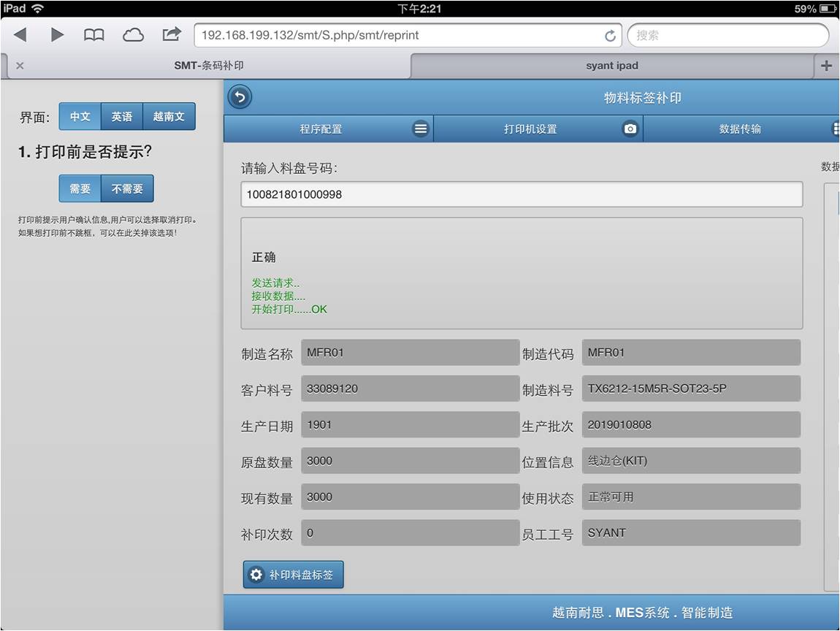The image size is (840, 631).
Task: Tap the share icon in toolbar
Action: [172, 34]
